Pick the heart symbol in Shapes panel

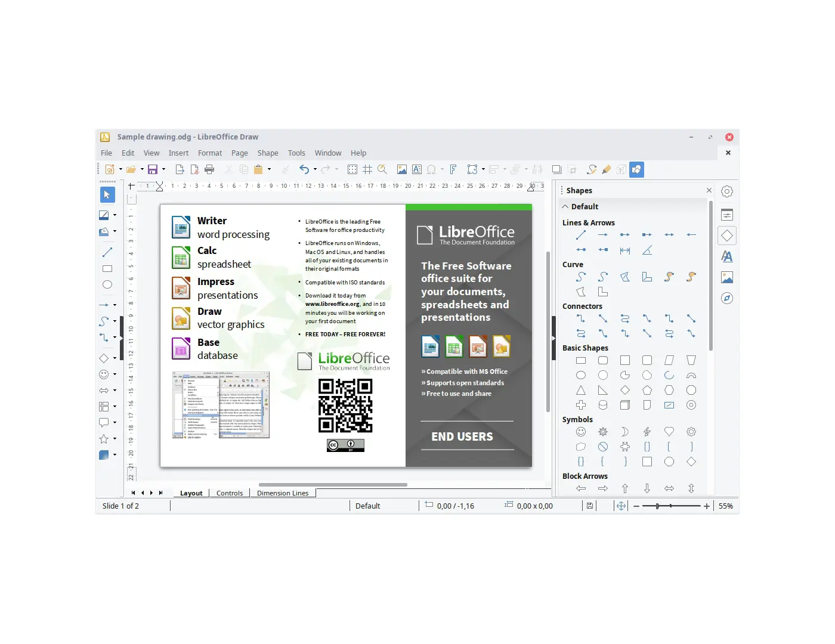click(669, 432)
